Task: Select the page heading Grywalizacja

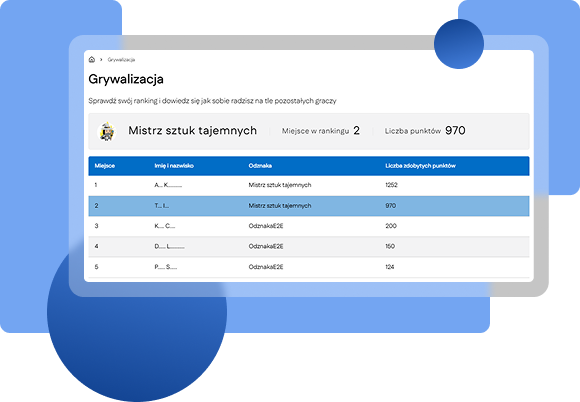Action: [x=126, y=79]
